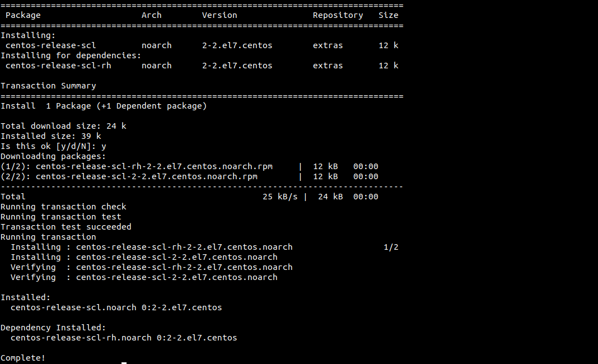Click the (1/2) download line for scl-rh rpm

point(190,167)
